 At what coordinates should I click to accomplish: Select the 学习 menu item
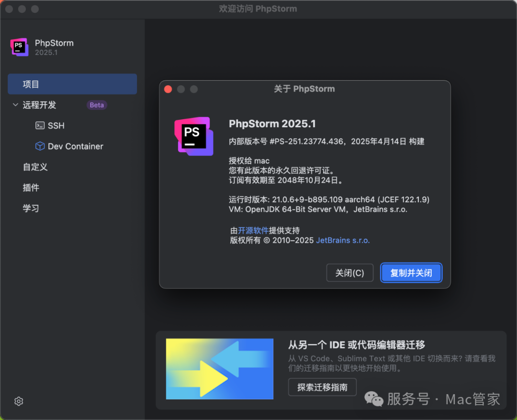tap(31, 208)
